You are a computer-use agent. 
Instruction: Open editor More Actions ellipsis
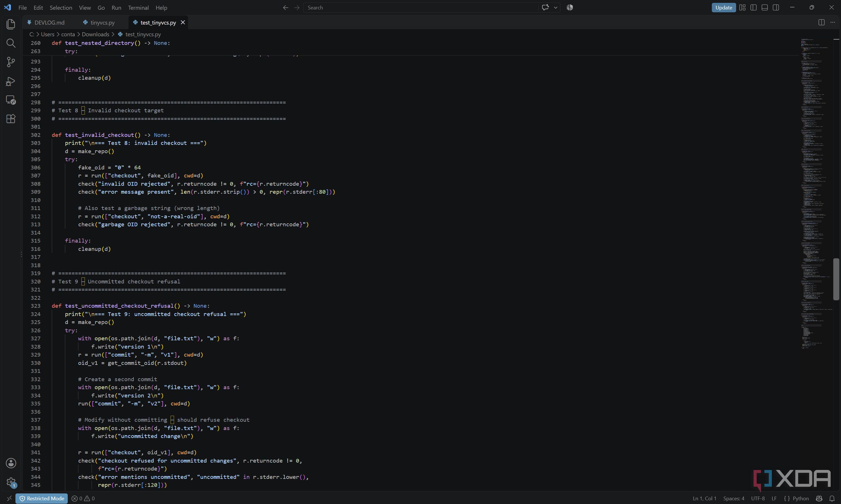(x=832, y=22)
